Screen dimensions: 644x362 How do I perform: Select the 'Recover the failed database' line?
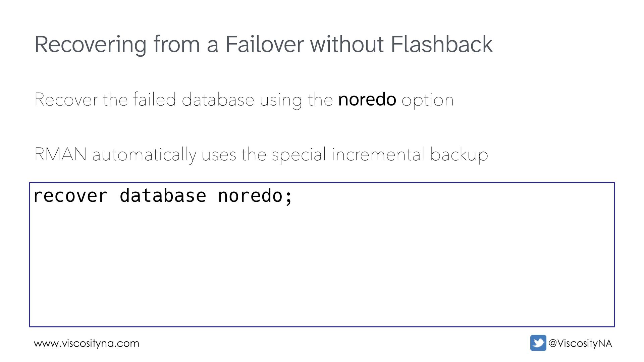(244, 100)
